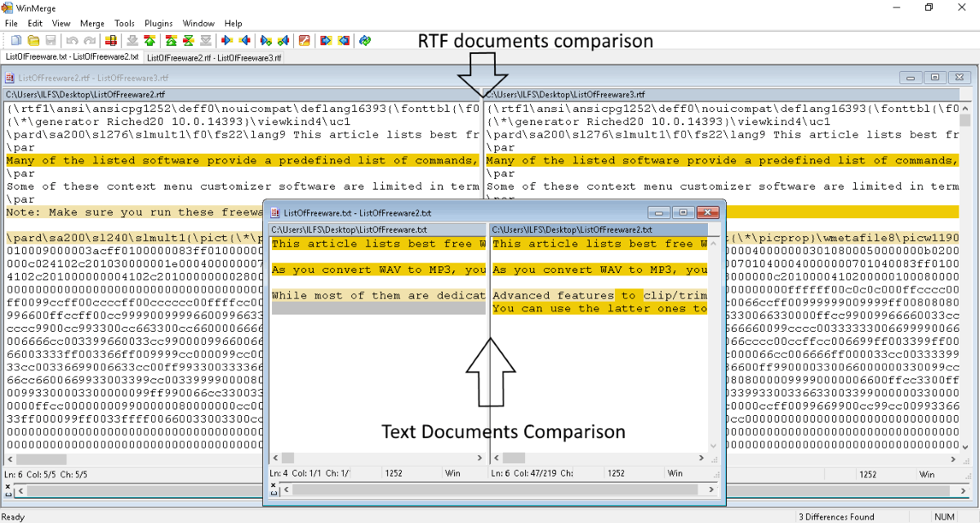Click the Copy Right and Advance icon
980x523 pixels.
coord(266,40)
